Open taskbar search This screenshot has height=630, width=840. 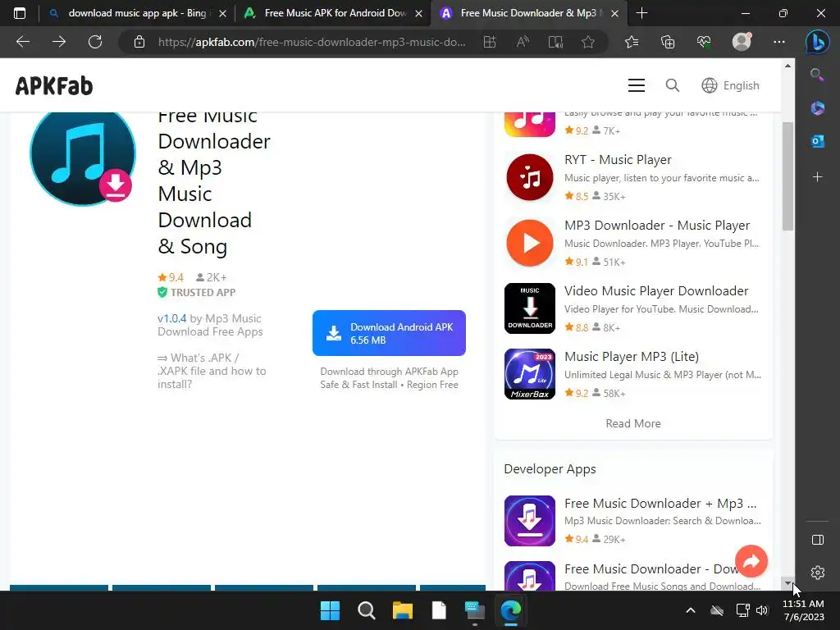pyautogui.click(x=367, y=610)
